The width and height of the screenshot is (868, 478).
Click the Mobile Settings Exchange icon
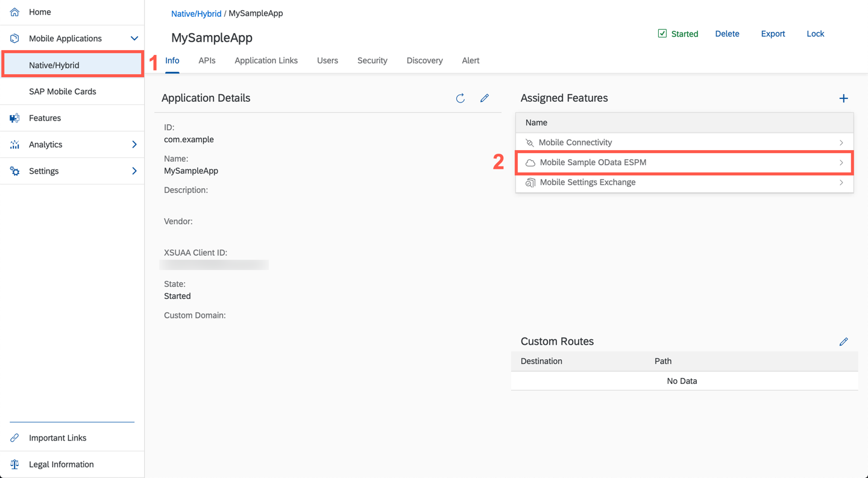530,183
